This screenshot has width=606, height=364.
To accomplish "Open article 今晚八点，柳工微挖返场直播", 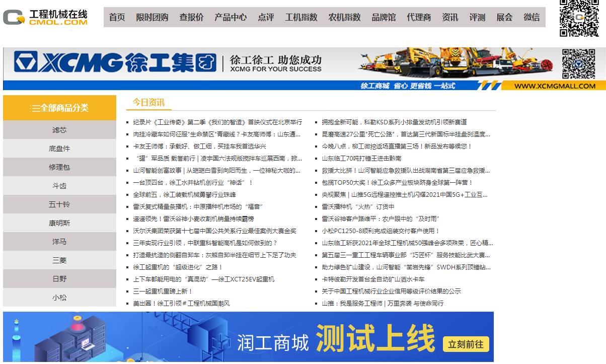I will coord(397,147).
